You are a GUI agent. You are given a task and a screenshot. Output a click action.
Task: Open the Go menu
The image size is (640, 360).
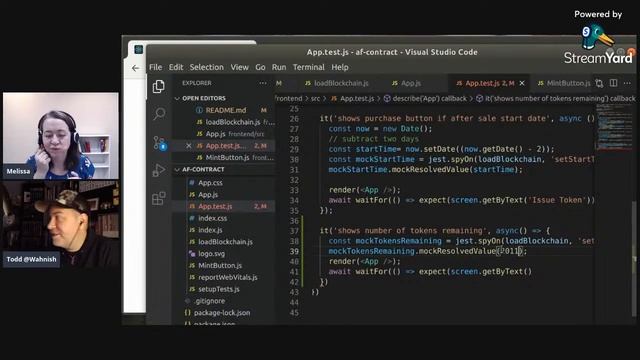point(260,67)
